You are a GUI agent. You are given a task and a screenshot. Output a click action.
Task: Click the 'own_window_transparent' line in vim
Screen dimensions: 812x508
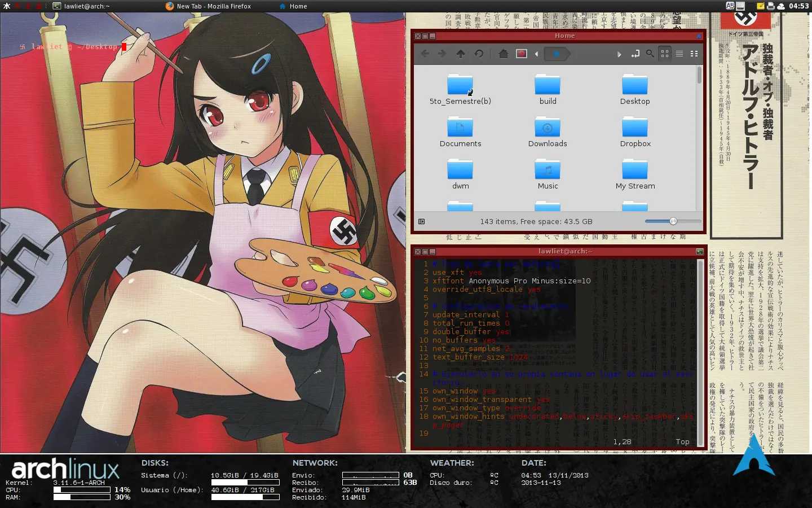pos(491,399)
